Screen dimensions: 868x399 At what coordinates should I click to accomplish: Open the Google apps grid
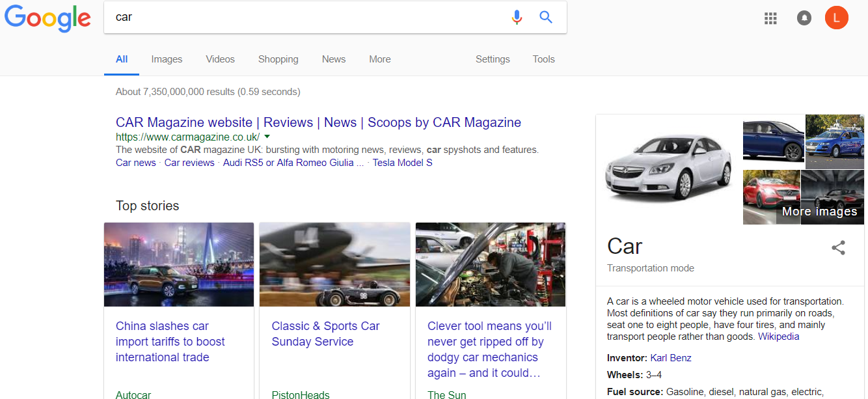[x=770, y=18]
